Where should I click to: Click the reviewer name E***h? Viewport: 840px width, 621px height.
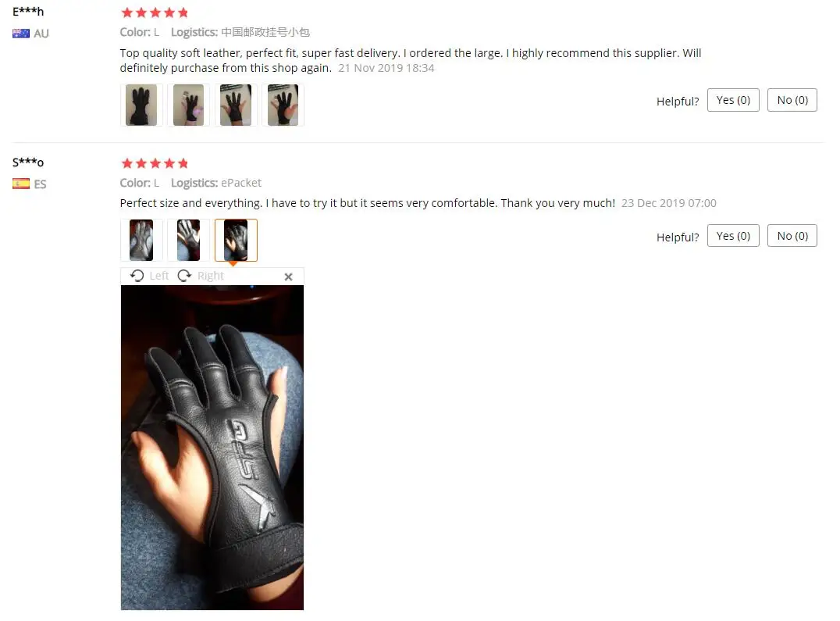pos(28,11)
